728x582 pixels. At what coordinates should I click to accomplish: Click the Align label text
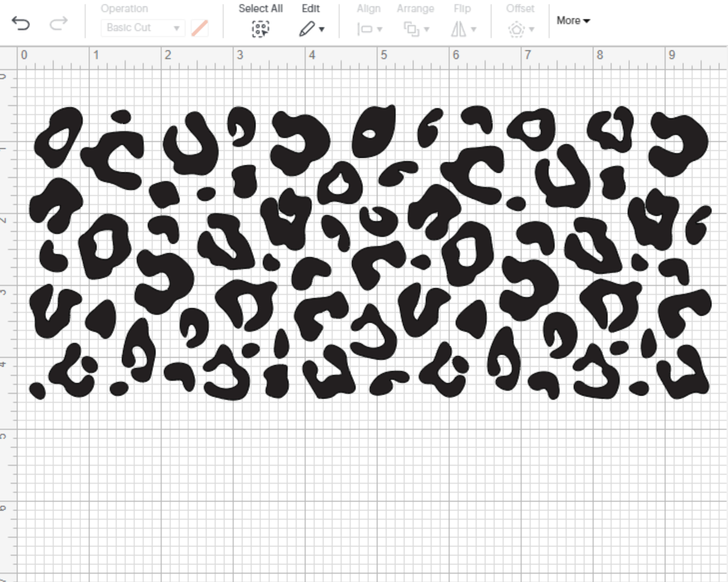369,8
